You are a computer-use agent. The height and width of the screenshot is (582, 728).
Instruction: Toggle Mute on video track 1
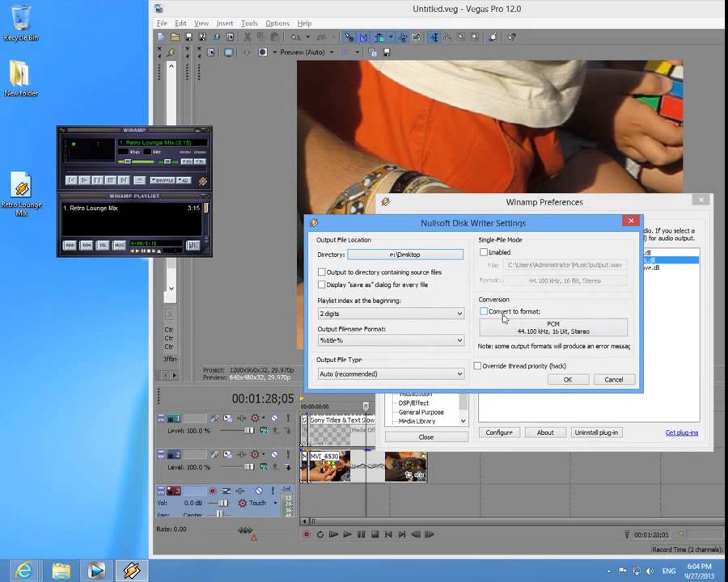tap(274, 418)
